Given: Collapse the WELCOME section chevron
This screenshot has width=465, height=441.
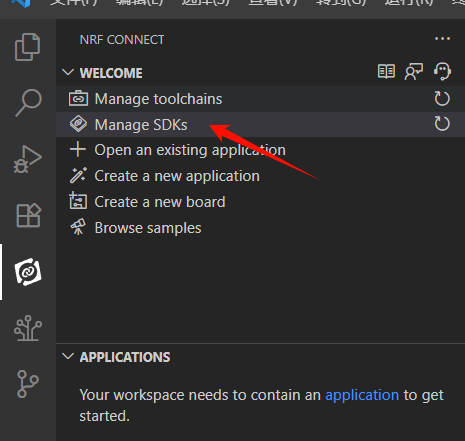Looking at the screenshot, I should (68, 72).
